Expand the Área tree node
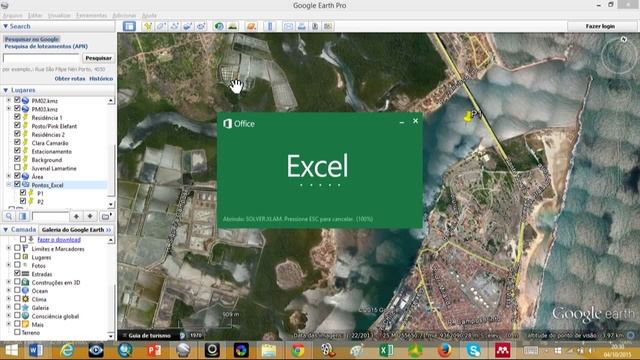Viewport: 640px width, 360px height. (9, 176)
